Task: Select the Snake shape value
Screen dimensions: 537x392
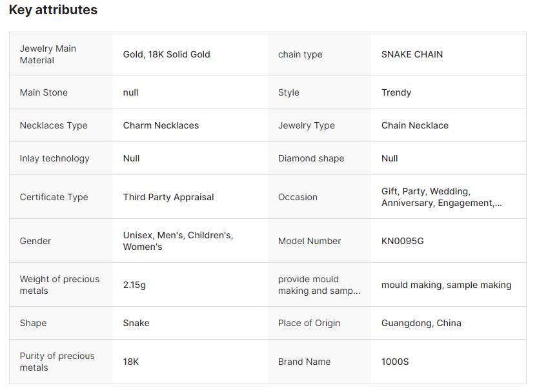Action: pos(136,323)
